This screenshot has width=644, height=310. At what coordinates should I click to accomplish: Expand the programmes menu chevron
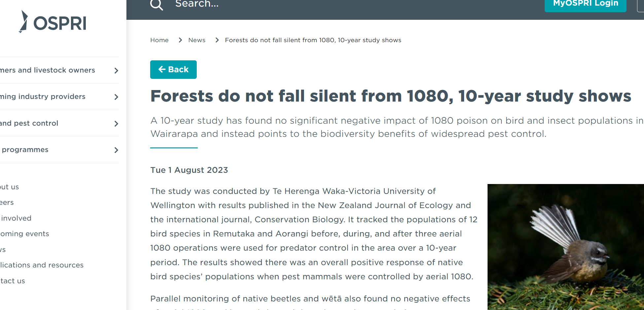point(116,150)
